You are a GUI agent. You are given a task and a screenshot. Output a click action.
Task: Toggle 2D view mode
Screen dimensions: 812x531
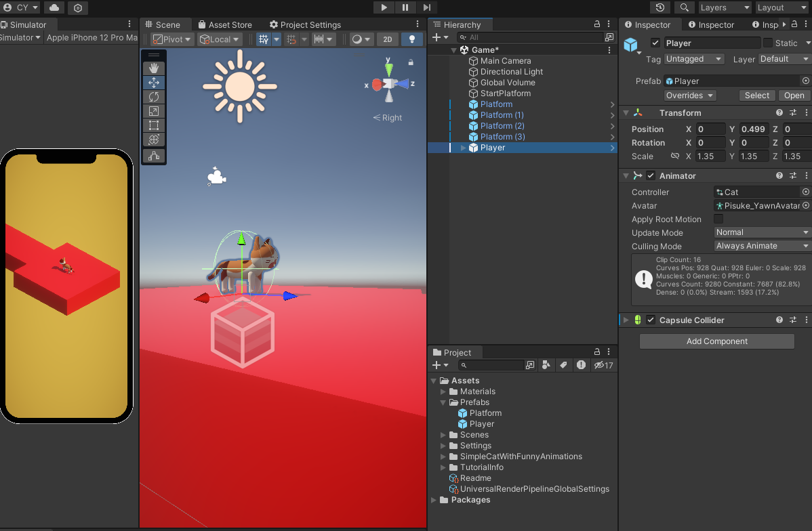pos(387,39)
